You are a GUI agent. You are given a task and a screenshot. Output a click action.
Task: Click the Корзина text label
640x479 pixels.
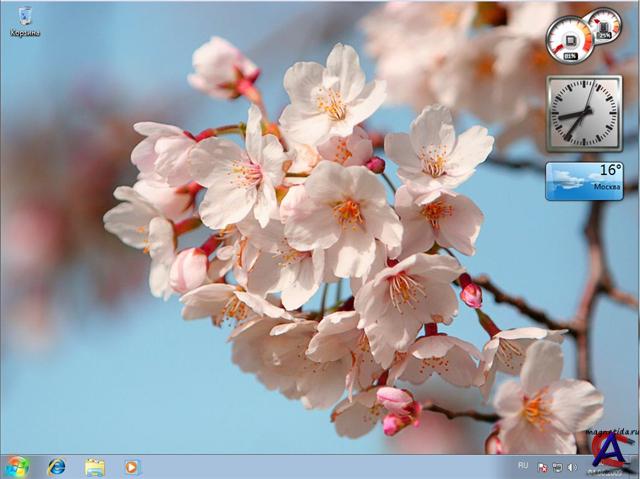coord(25,33)
